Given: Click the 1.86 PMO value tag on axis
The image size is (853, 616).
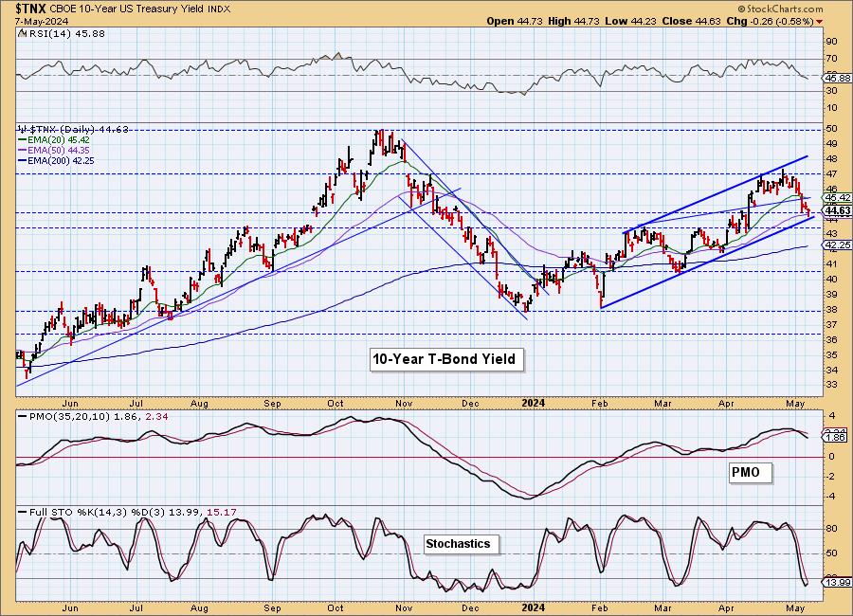Looking at the screenshot, I should (x=836, y=437).
